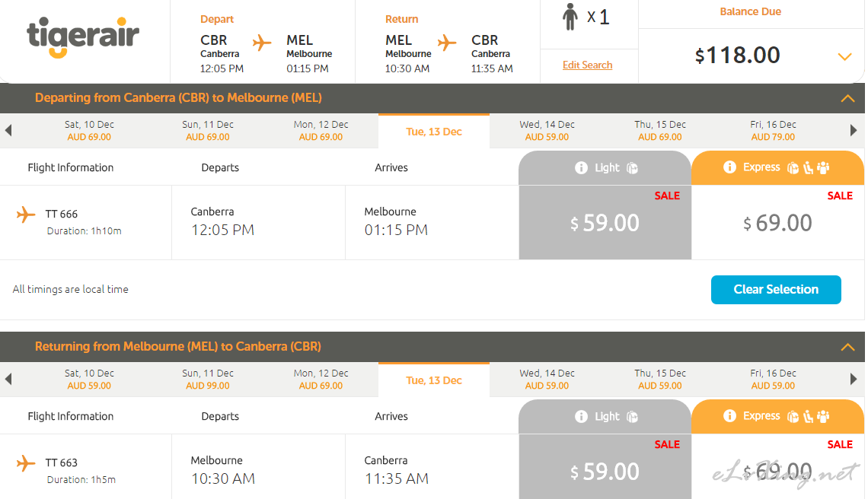
Task: Expand the Balance Due dropdown arrow
Action: point(844,57)
